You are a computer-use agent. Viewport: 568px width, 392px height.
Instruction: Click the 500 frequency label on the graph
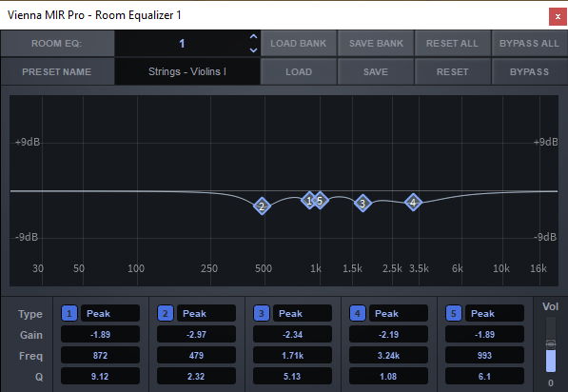264,268
